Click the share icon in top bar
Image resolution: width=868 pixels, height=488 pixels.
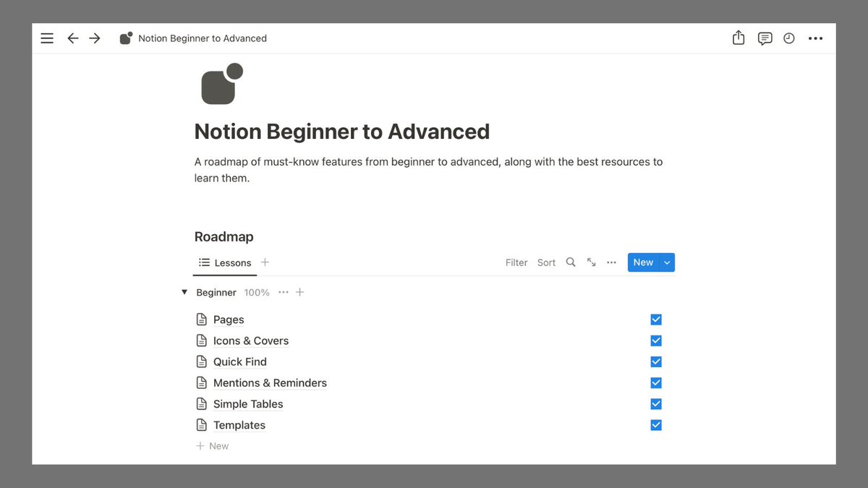coord(739,38)
